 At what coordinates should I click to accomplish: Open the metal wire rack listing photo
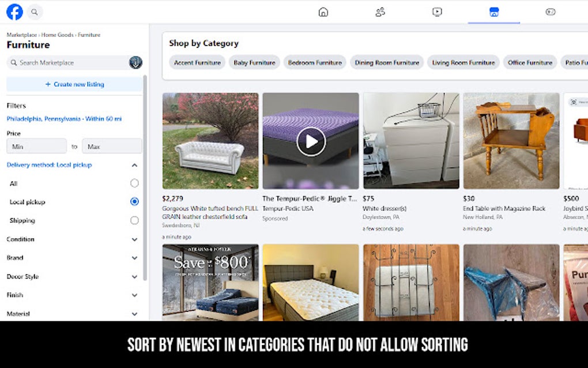411,283
